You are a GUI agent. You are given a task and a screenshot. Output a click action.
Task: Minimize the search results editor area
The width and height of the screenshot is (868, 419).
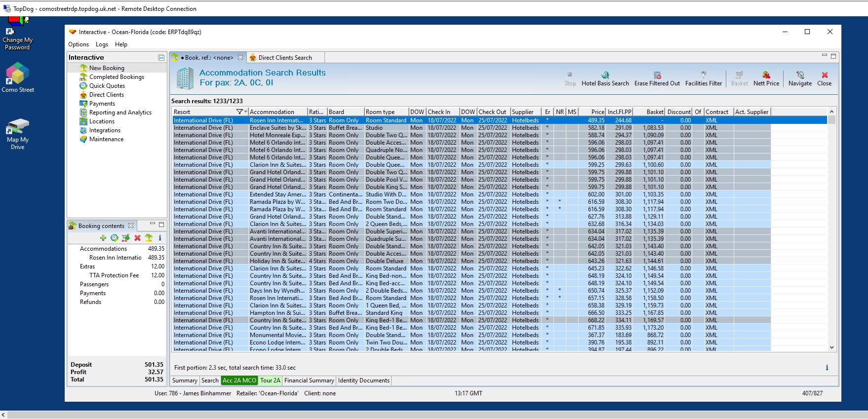(x=824, y=56)
